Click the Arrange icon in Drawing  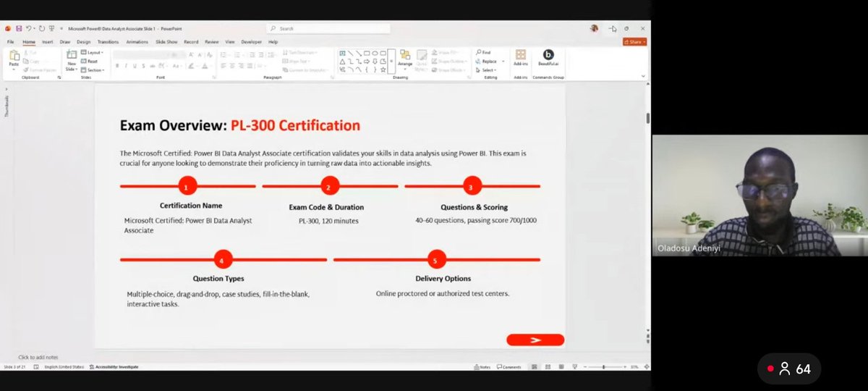pyautogui.click(x=404, y=55)
